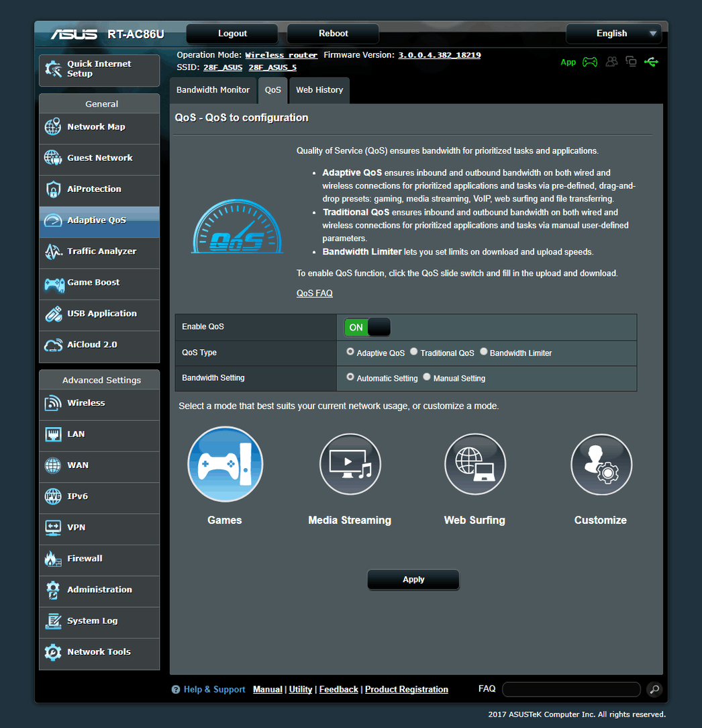
Task: Open the Utility link in footer
Action: (301, 690)
